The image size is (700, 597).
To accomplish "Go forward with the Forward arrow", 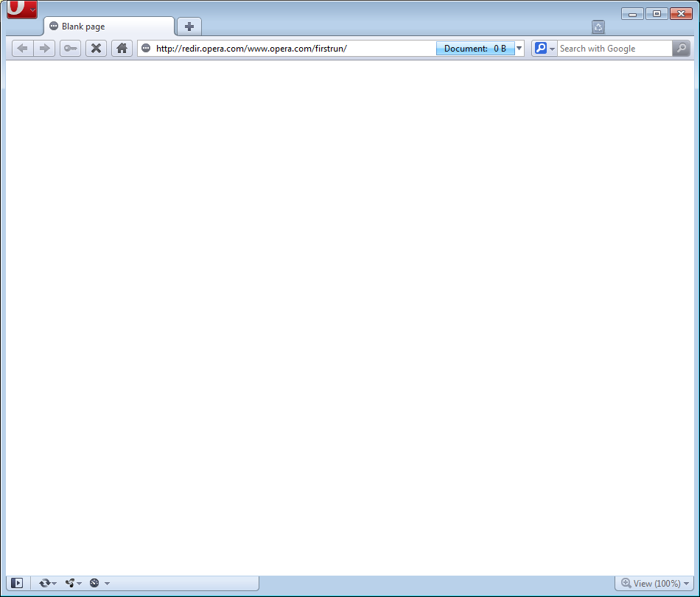I will [44, 48].
